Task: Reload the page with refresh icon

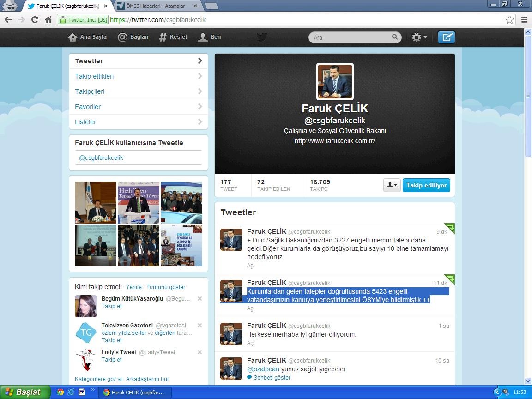Action: [35, 20]
